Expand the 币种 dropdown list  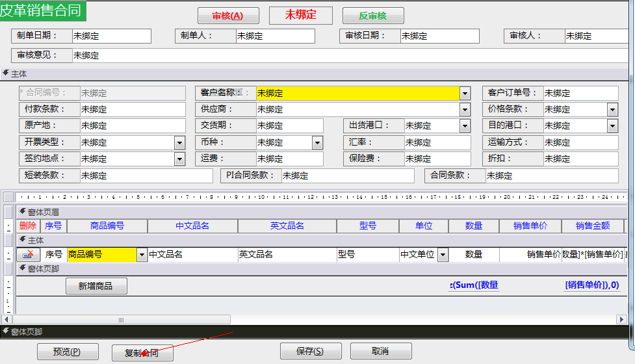point(317,142)
